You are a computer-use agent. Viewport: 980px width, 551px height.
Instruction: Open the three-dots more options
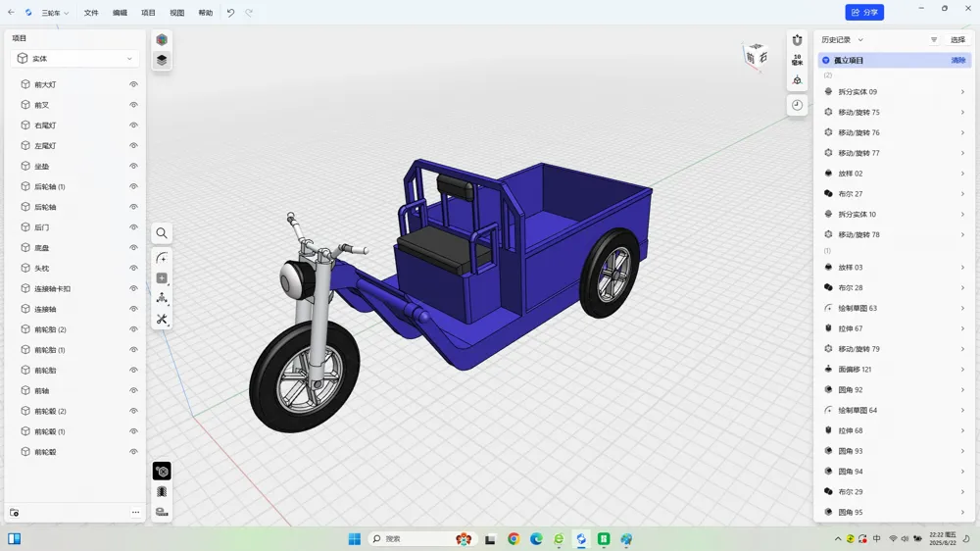point(135,513)
